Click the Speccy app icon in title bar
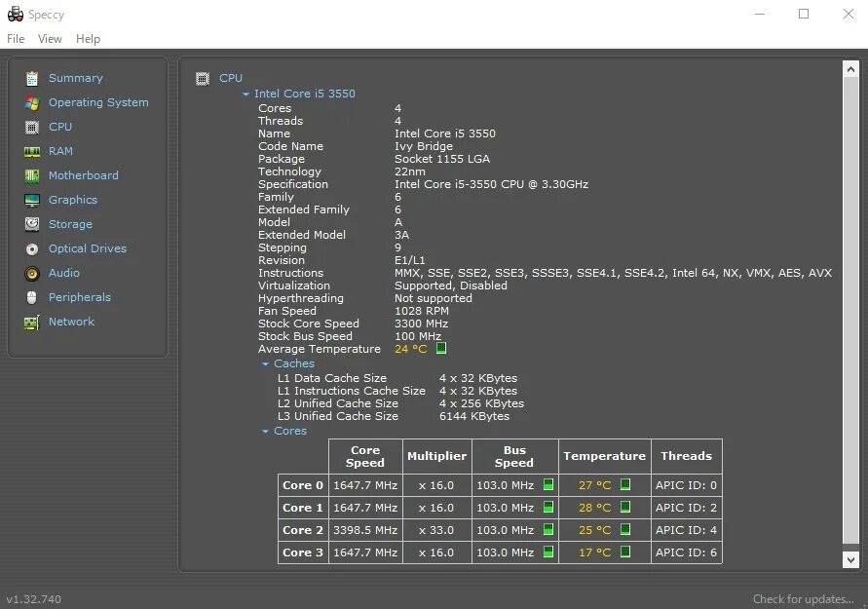Image resolution: width=868 pixels, height=609 pixels. pyautogui.click(x=16, y=15)
